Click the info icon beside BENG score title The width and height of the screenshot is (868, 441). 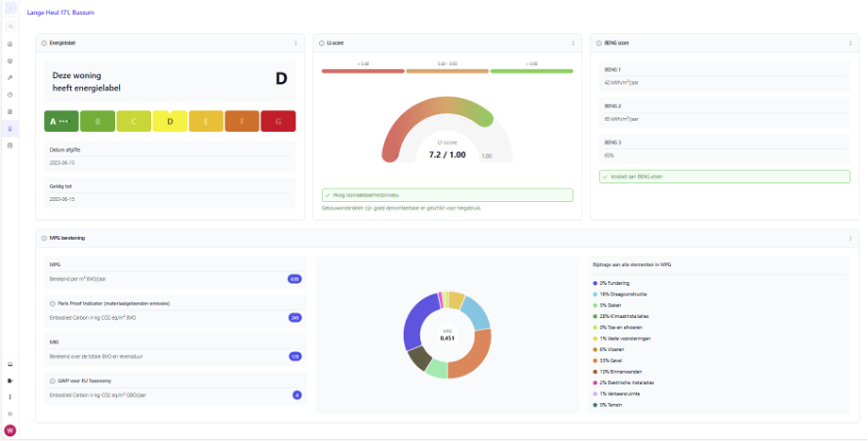pos(599,43)
